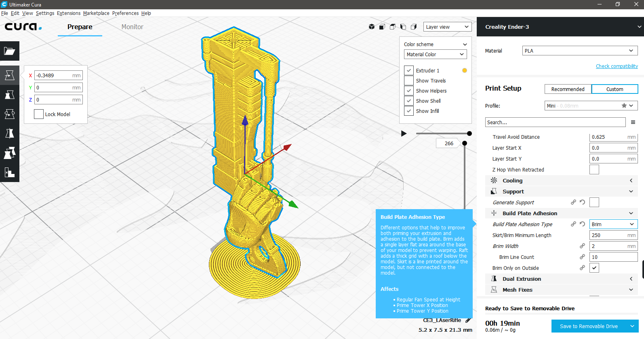644x339 pixels.
Task: Open the Brim adhesion type dropdown
Action: (x=614, y=224)
